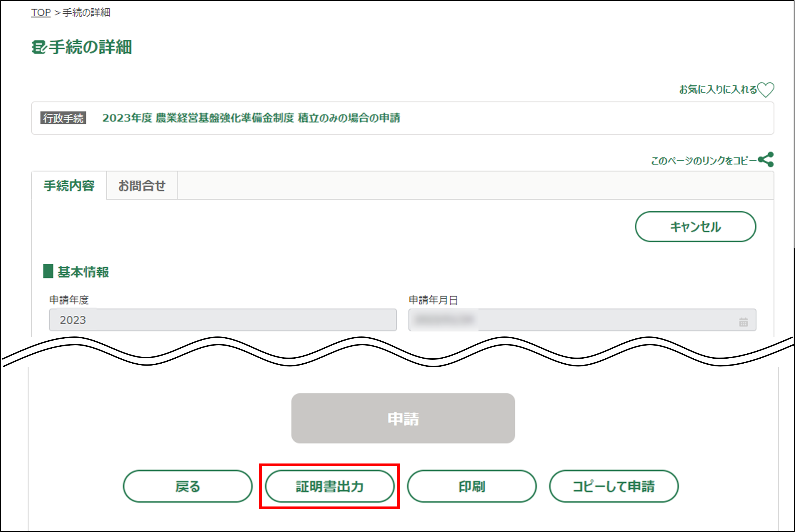The width and height of the screenshot is (795, 532).
Task: Switch to the お問合せ tab
Action: 141,186
